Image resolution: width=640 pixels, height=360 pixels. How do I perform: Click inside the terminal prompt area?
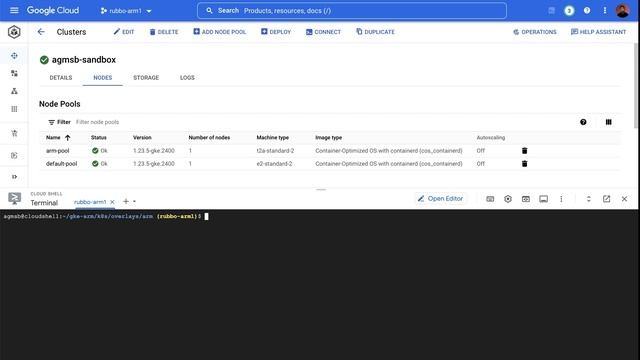(x=320, y=284)
